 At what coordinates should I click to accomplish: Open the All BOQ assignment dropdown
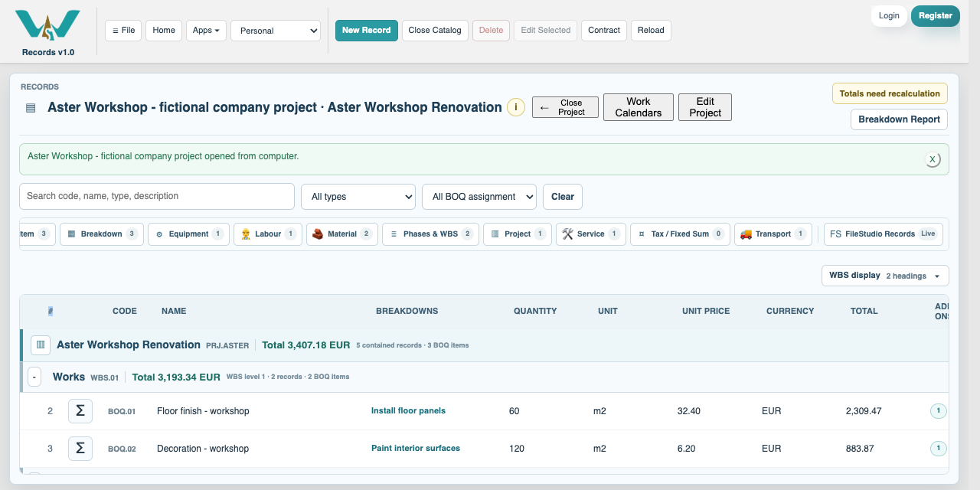[x=479, y=197]
